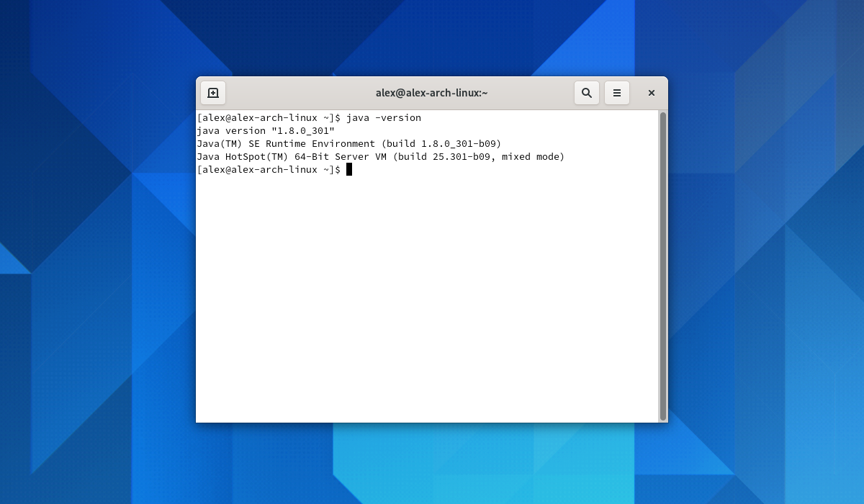Close the terminal window

[x=652, y=93]
